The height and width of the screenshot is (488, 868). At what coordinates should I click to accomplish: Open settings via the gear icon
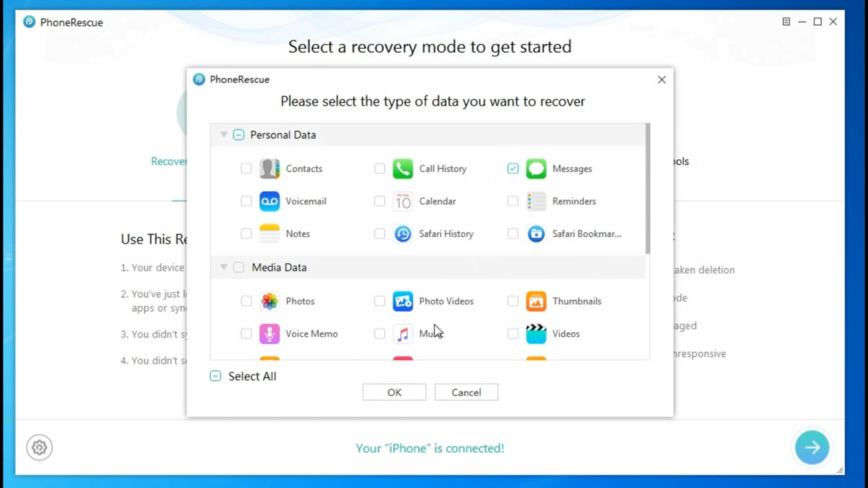pos(39,447)
